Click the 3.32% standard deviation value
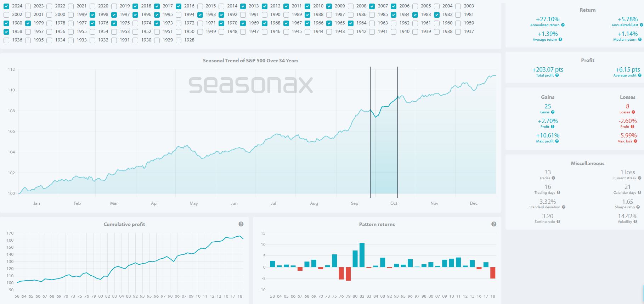 (x=548, y=202)
